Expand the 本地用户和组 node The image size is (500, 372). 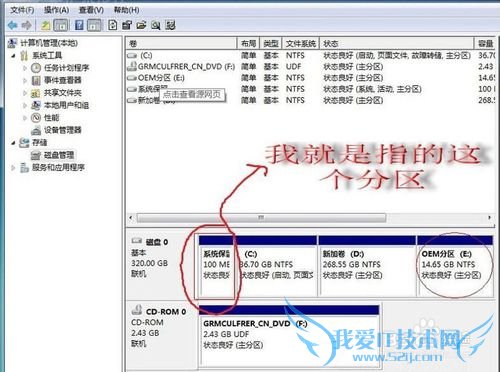25,105
